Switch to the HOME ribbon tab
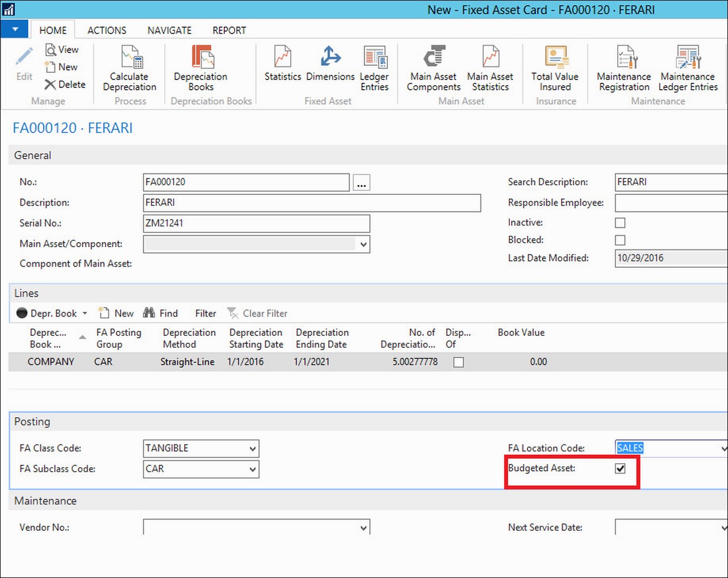The width and height of the screenshot is (728, 578). [x=53, y=30]
